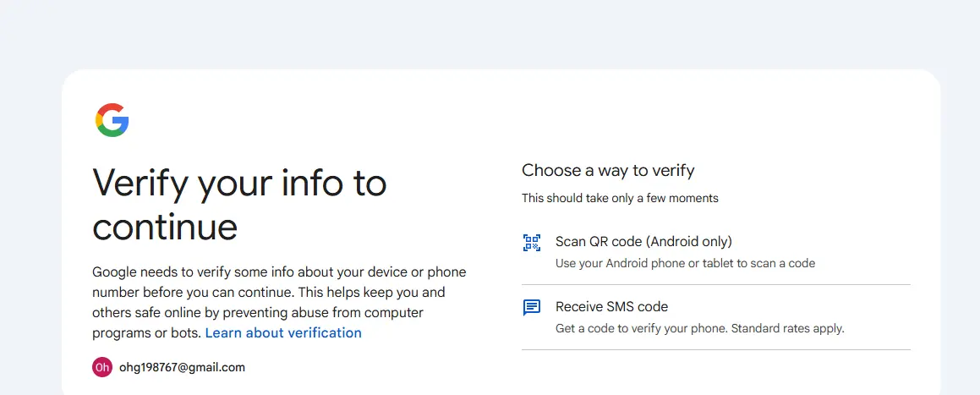Image resolution: width=980 pixels, height=395 pixels.
Task: Click the "programs or bots." text
Action: tap(147, 333)
